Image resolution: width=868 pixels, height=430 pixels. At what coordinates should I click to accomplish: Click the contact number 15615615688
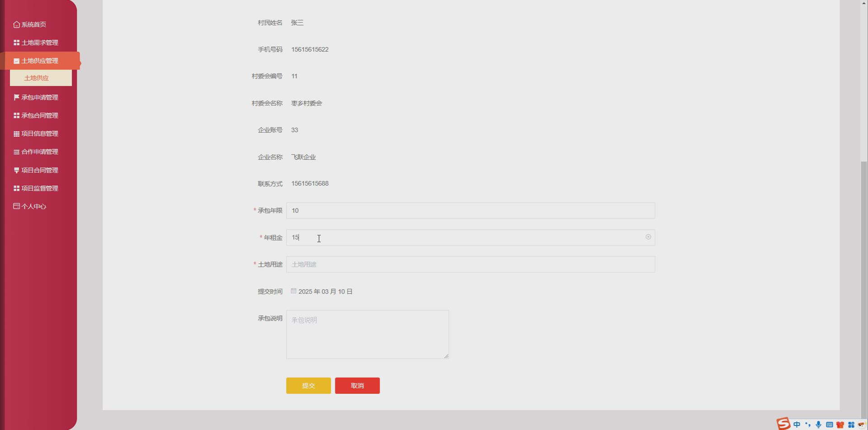click(x=310, y=184)
